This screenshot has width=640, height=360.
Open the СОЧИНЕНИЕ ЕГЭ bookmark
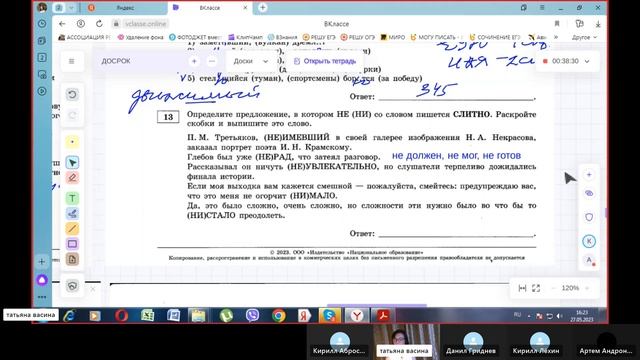494,37
